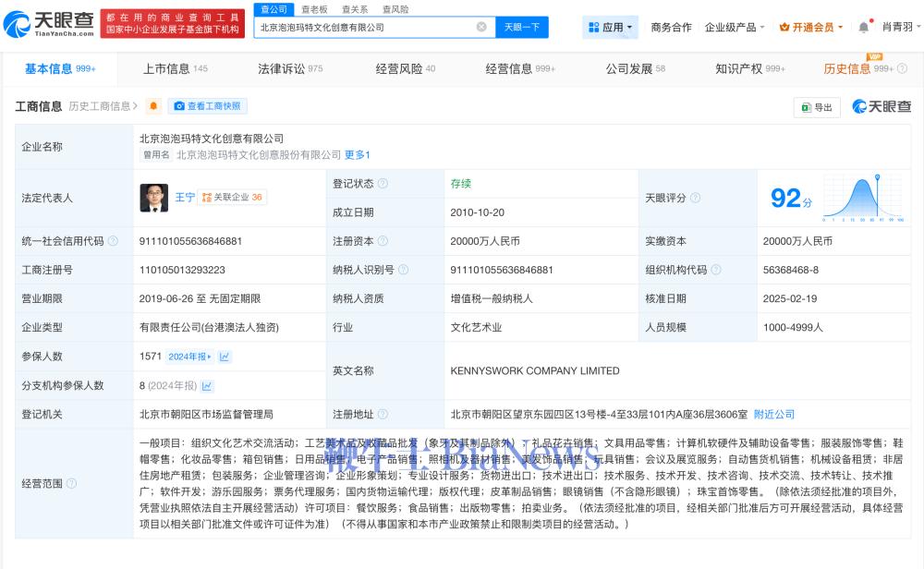Select the 经营风险 tab

coord(406,69)
